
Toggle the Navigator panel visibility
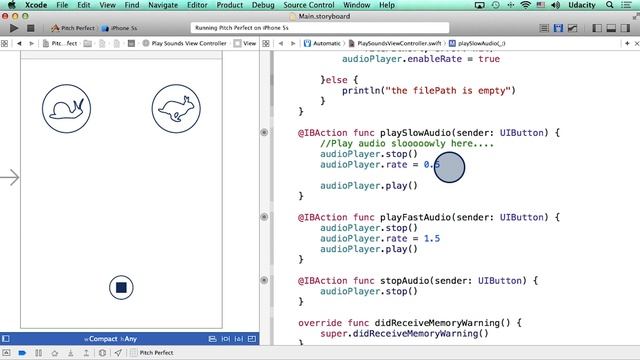597,28
